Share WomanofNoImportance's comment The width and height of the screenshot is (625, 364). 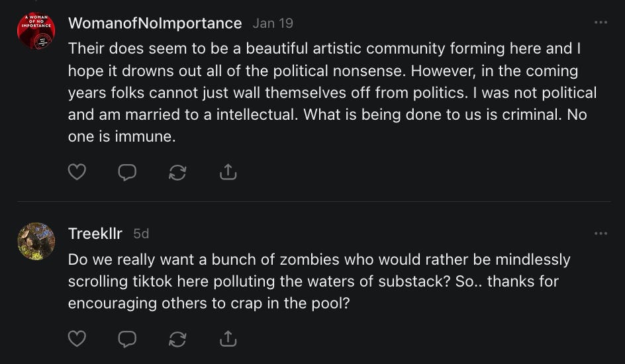[228, 172]
